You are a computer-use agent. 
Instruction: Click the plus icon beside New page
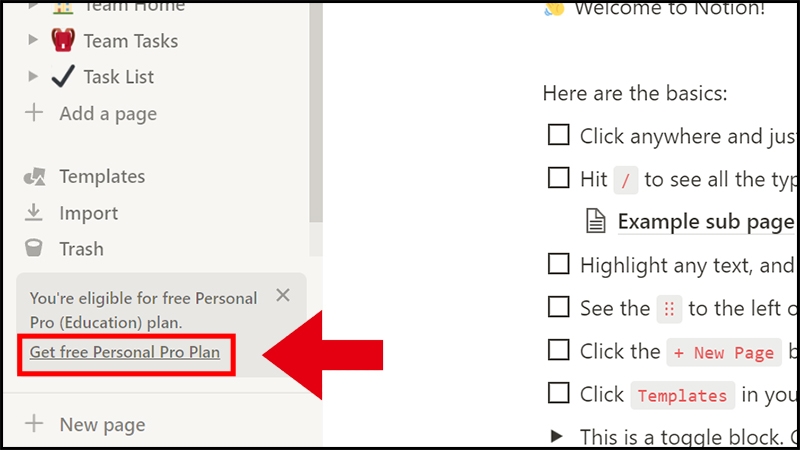pos(34,424)
